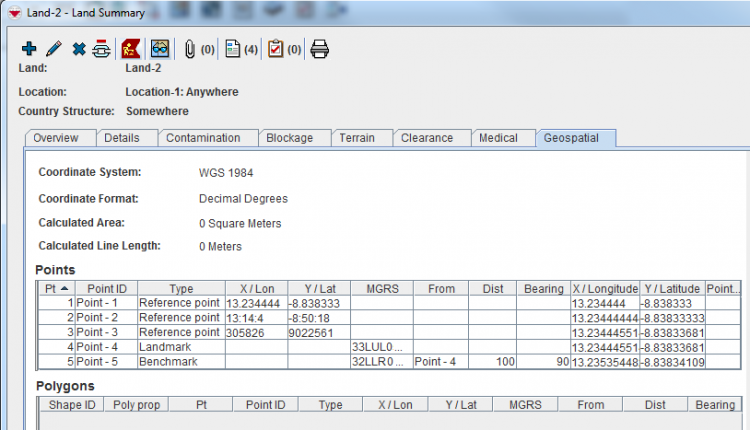Switch to the Overview tab
The width and height of the screenshot is (750, 430).
tap(58, 138)
